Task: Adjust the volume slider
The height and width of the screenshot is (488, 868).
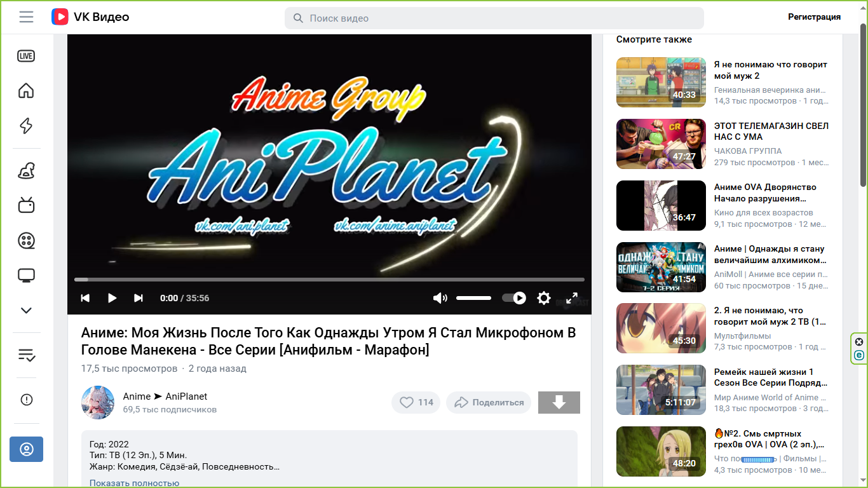Action: [473, 298]
